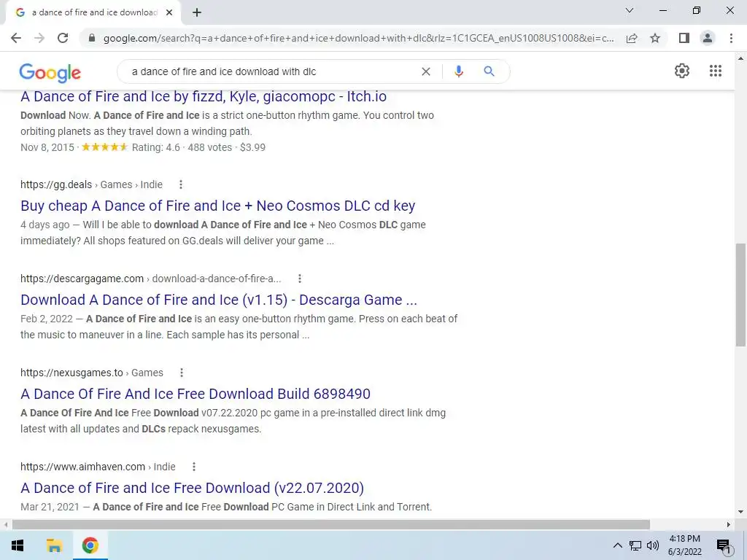Close the 'a dance of fire and ice' tab

point(169,13)
